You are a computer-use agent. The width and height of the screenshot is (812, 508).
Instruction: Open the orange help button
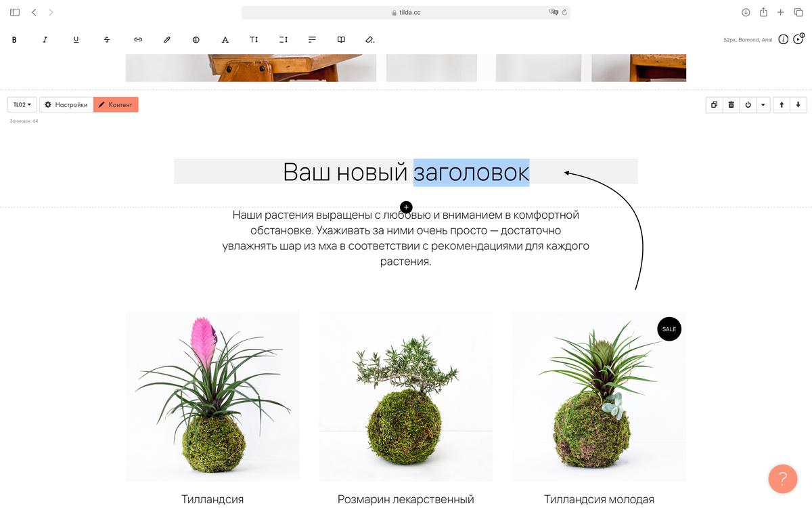coord(783,479)
